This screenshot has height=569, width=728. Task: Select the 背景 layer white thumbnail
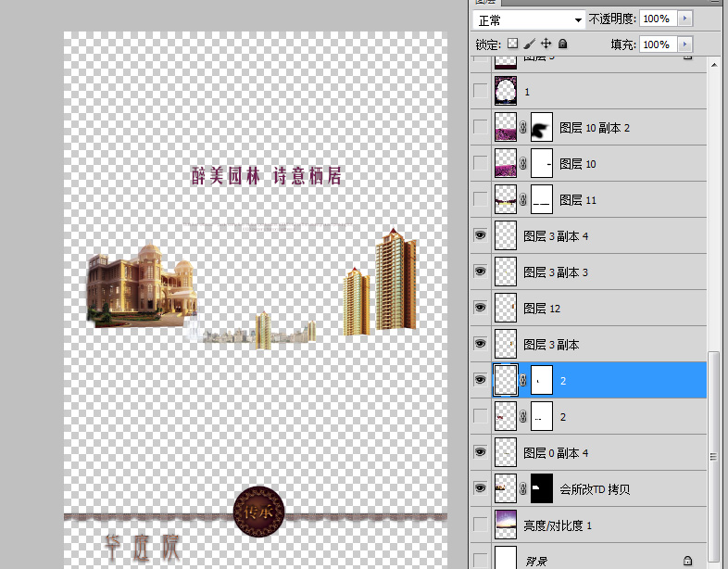(x=506, y=557)
